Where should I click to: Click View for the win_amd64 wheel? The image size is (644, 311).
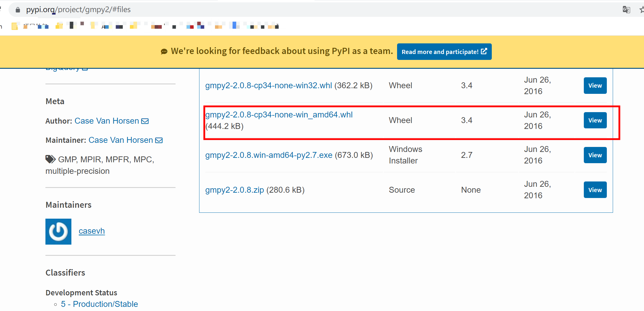(595, 120)
